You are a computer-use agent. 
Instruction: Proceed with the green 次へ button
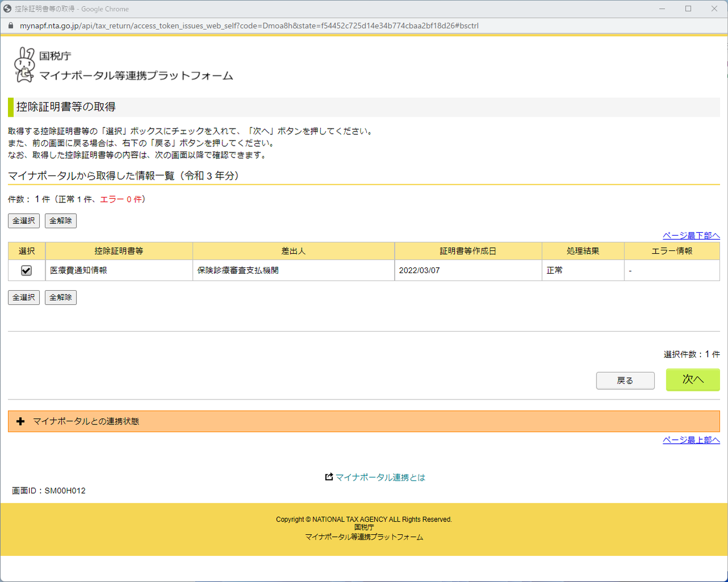click(x=693, y=379)
